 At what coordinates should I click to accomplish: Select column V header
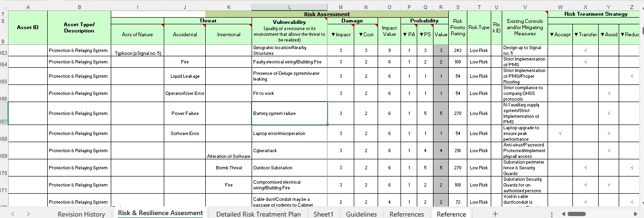click(525, 7)
